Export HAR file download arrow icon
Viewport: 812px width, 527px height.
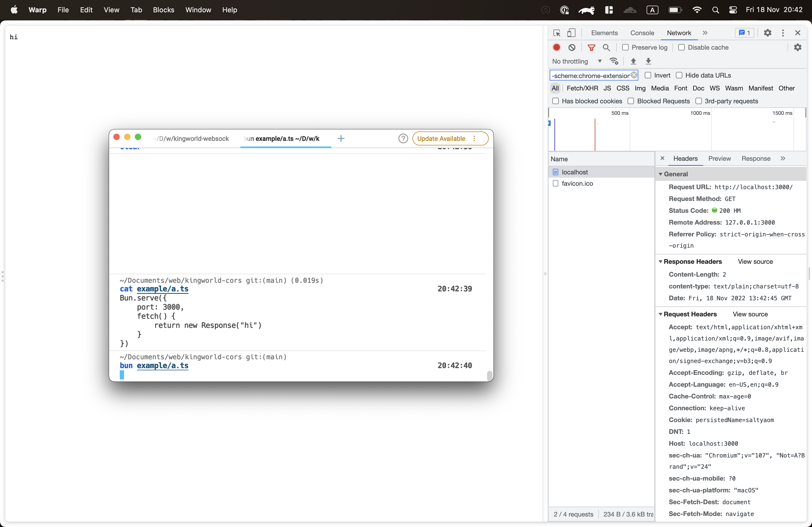(x=648, y=61)
